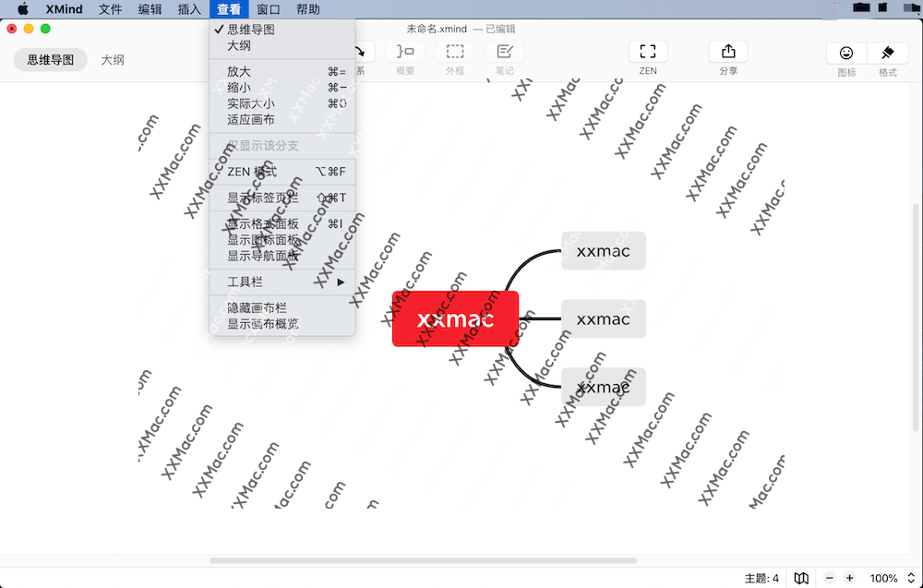Choose 缩小 from the view menu
The width and height of the screenshot is (923, 588).
(282, 88)
